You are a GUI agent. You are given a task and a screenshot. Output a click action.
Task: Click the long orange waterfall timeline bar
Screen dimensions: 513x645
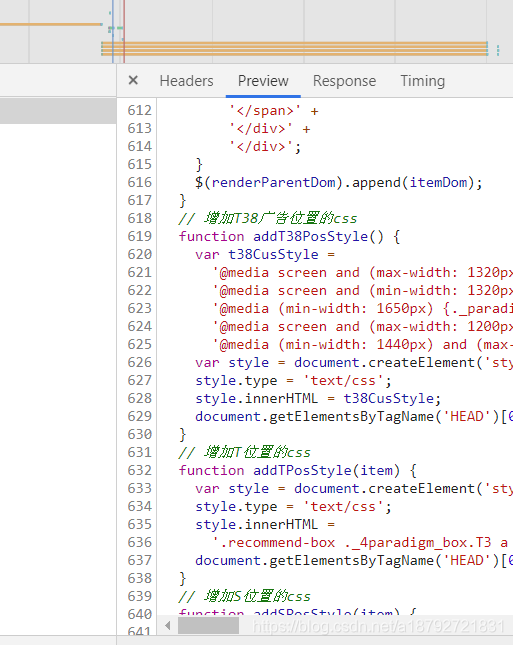click(x=295, y=49)
